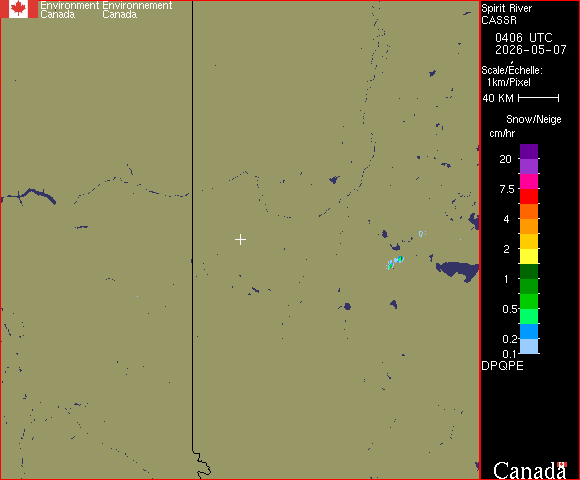Screen dimensions: 580x480
Task: Click the Canada wordmark logo
Action: 530,470
